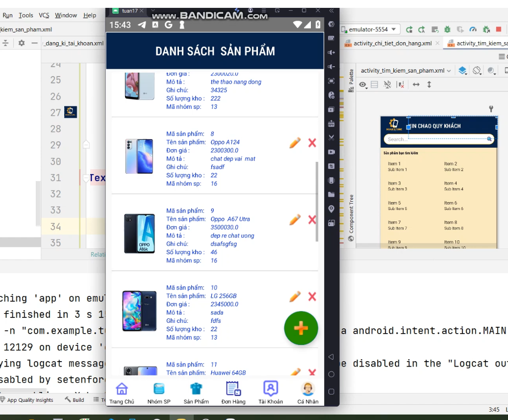Open View Options eye dropdown

click(x=363, y=85)
